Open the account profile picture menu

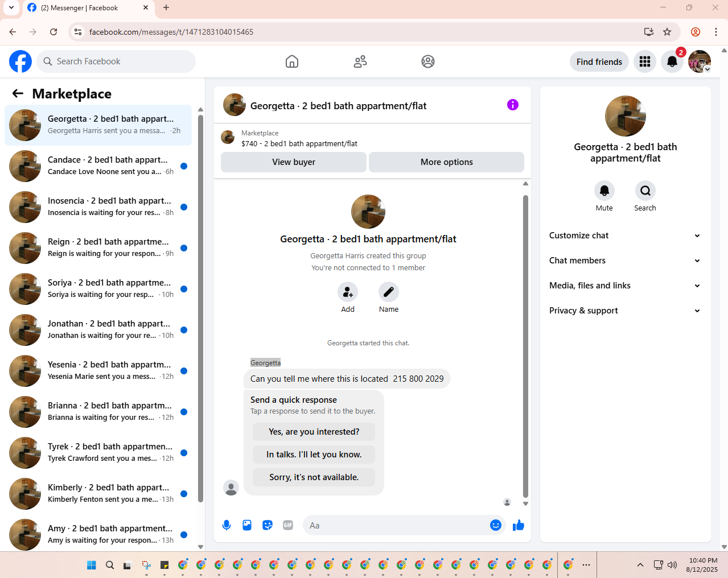(700, 61)
